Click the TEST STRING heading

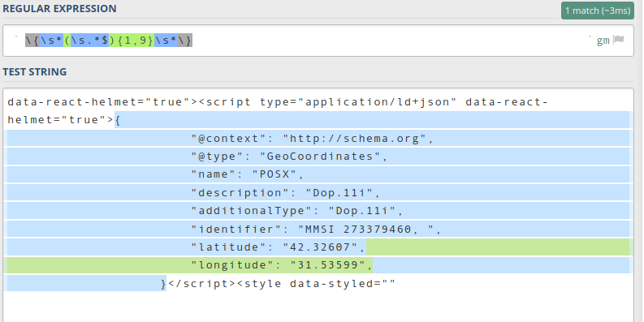tap(34, 72)
